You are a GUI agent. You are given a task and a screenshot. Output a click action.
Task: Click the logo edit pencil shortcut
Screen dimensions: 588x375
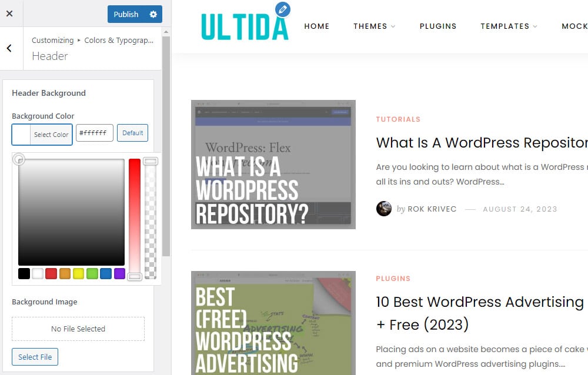283,9
